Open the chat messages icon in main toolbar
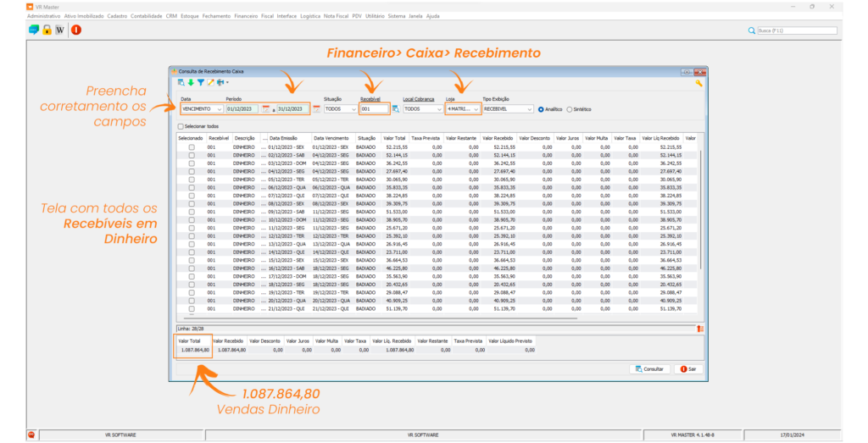This screenshot has height=443, width=868. tap(34, 30)
